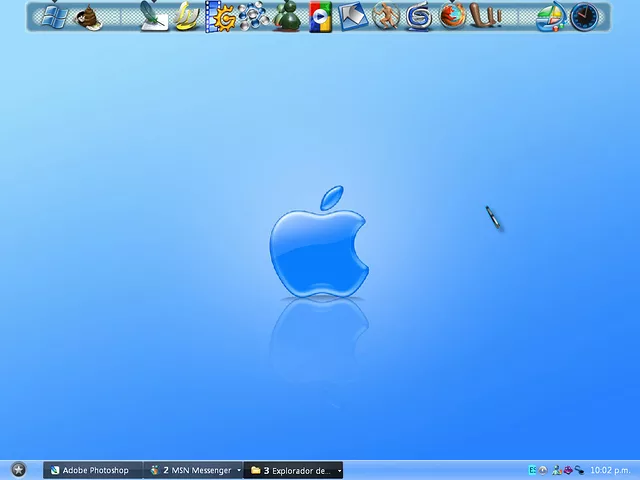The image size is (640, 480).
Task: Launch Firefox from the dock
Action: point(452,16)
